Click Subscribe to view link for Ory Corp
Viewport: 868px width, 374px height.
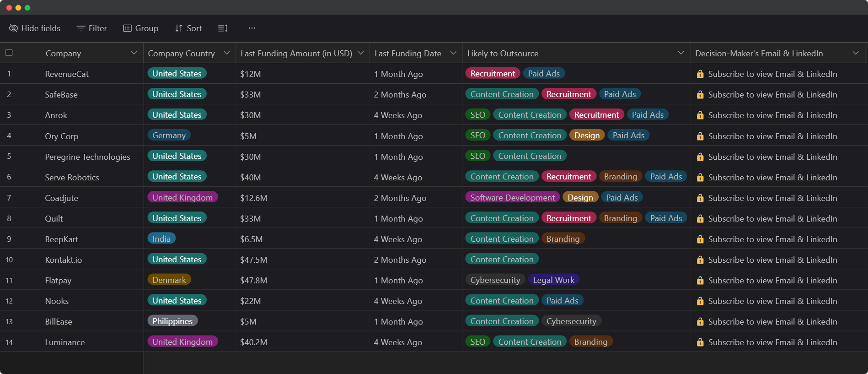pyautogui.click(x=772, y=136)
